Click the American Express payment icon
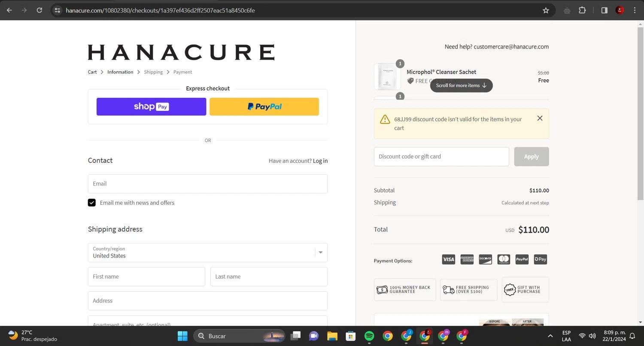Image resolution: width=644 pixels, height=346 pixels. click(467, 259)
